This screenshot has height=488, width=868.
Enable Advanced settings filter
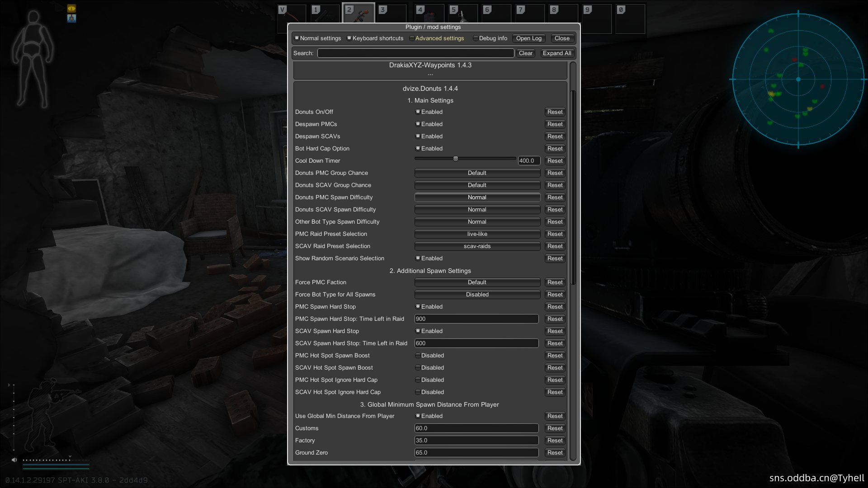(x=412, y=38)
